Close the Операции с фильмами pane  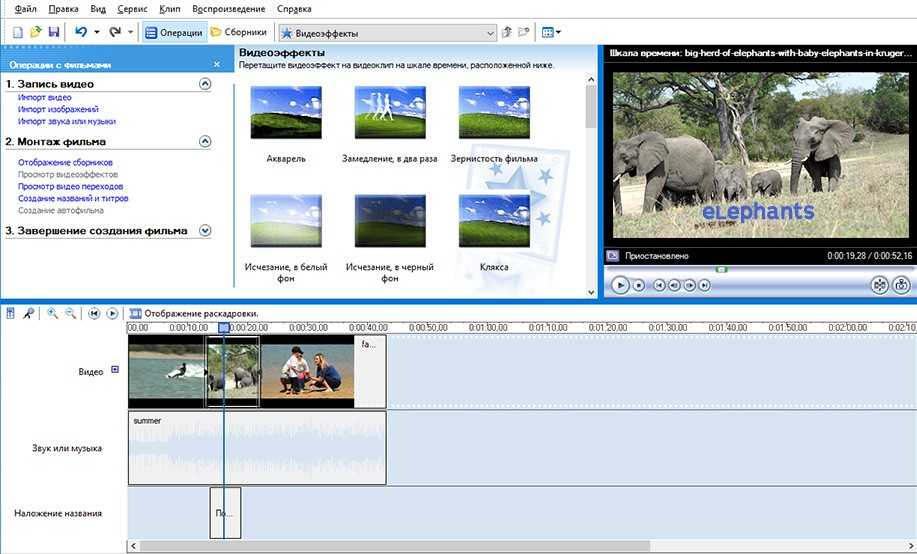(217, 64)
